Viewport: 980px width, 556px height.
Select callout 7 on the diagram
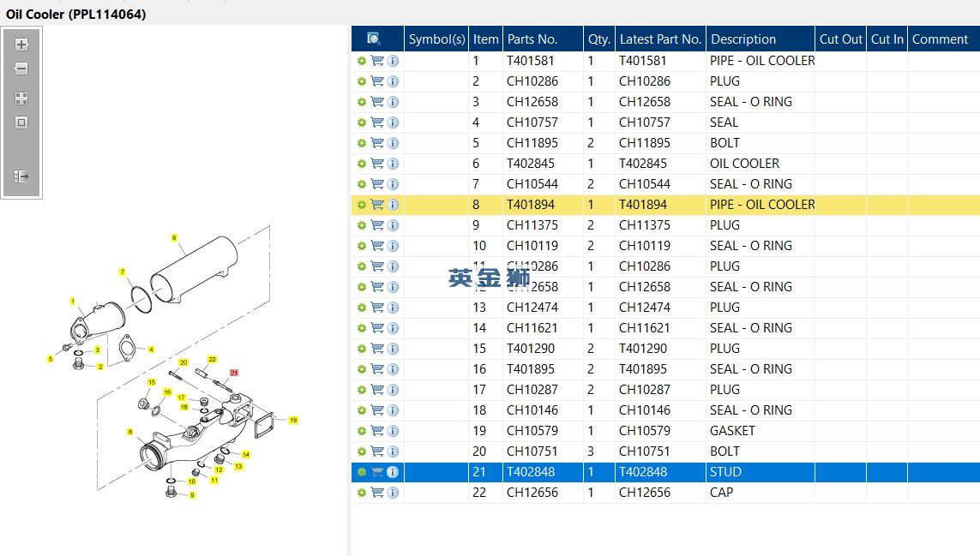123,272
